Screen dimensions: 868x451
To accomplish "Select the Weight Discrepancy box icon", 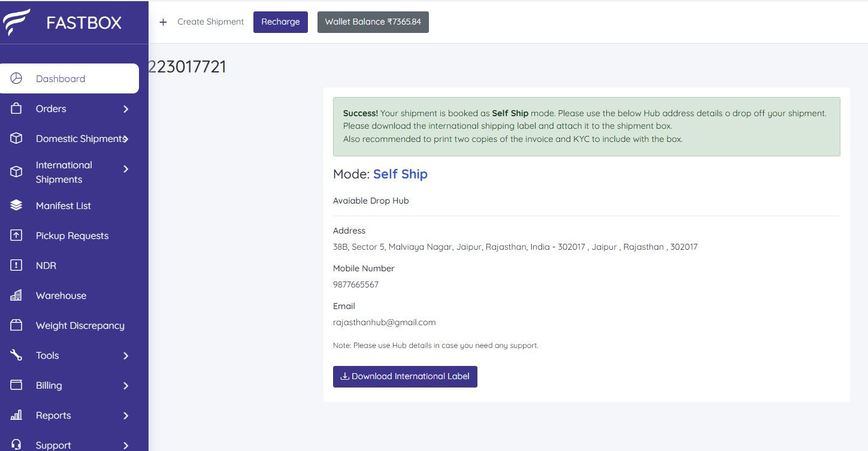I will 16,325.
